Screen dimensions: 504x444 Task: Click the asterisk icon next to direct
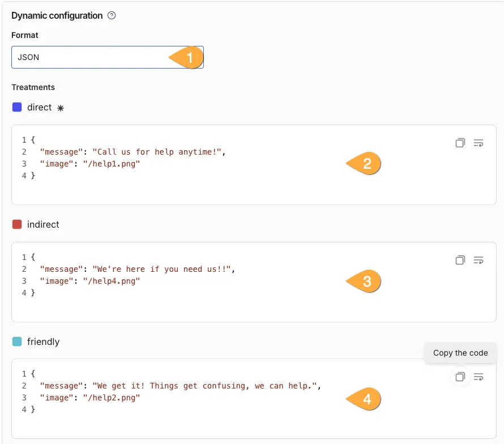click(61, 108)
